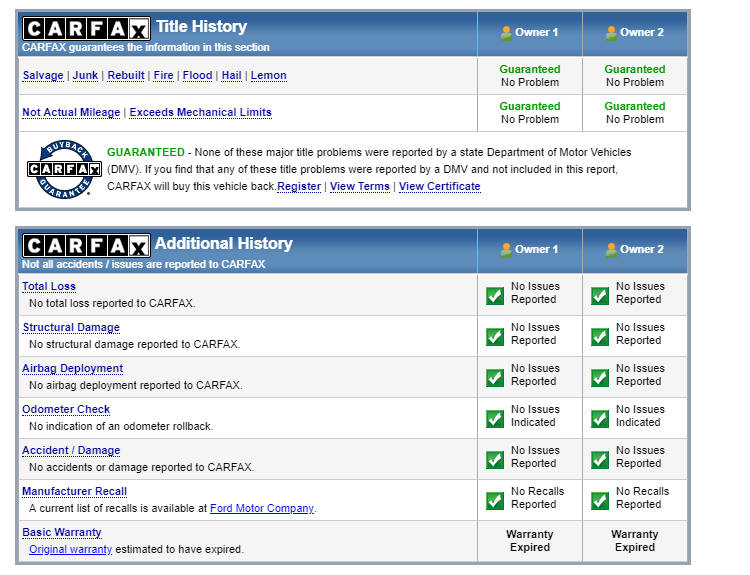Screen dimensions: 750x575
Task: Click 'No structural damage reported to CARFAX.' text
Action: point(134,344)
